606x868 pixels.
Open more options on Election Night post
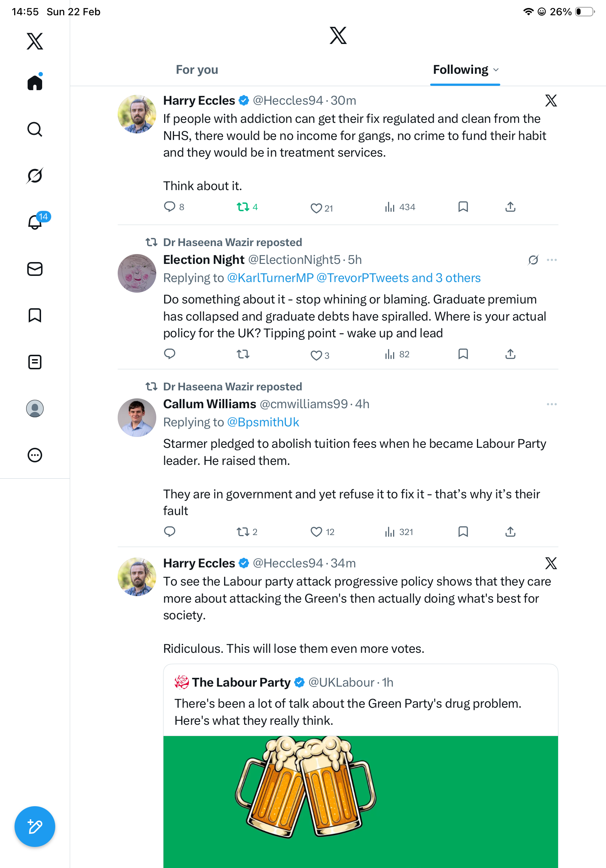[552, 260]
